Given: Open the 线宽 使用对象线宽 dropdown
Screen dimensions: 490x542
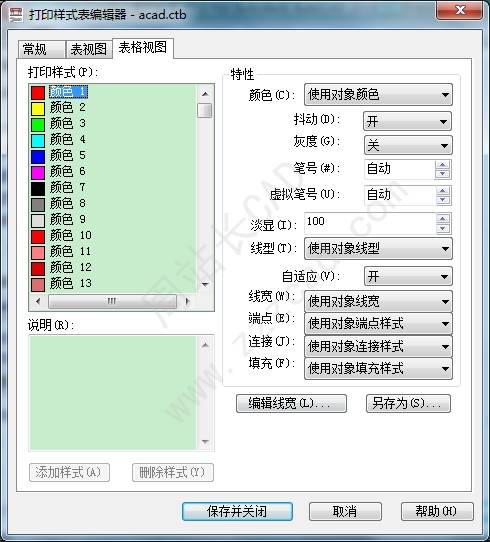Looking at the screenshot, I should tap(378, 301).
